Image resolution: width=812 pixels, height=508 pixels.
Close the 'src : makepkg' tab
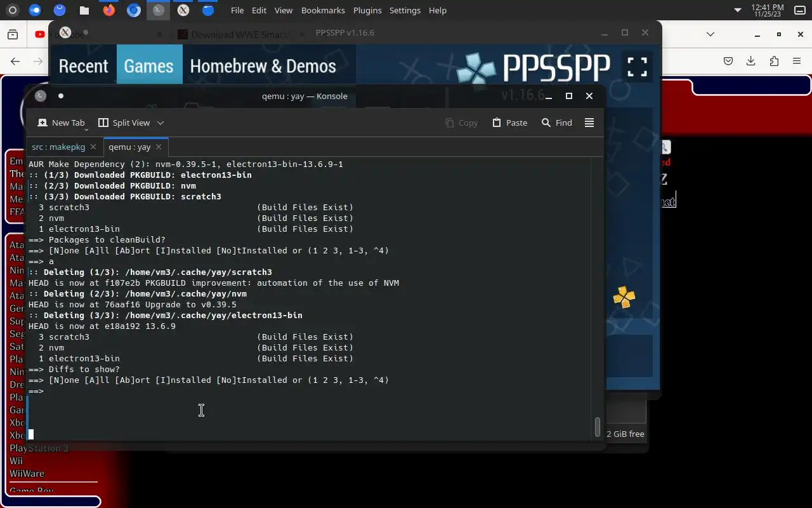[x=93, y=147]
